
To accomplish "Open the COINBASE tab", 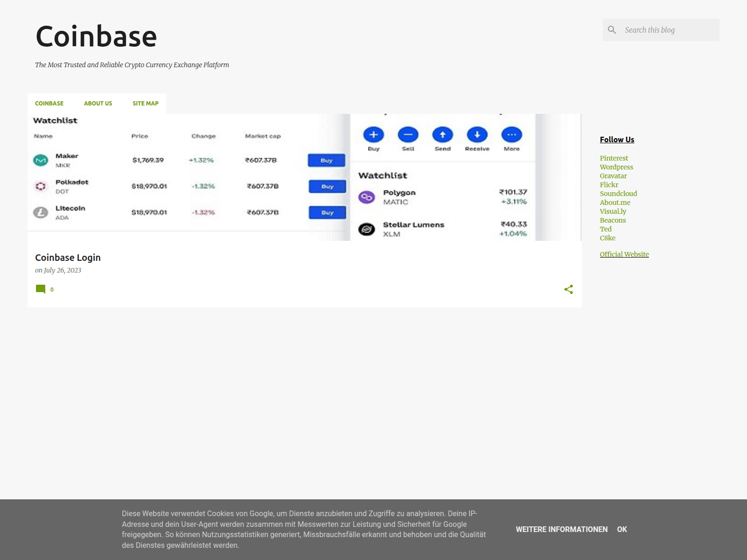I will (49, 104).
